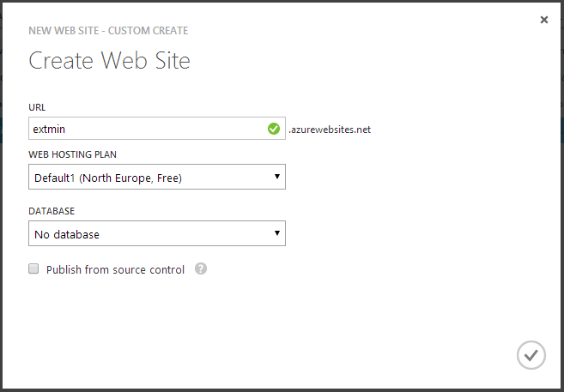Image resolution: width=564 pixels, height=392 pixels.
Task: Click the arrow on the Database combo box
Action: pyautogui.click(x=277, y=233)
